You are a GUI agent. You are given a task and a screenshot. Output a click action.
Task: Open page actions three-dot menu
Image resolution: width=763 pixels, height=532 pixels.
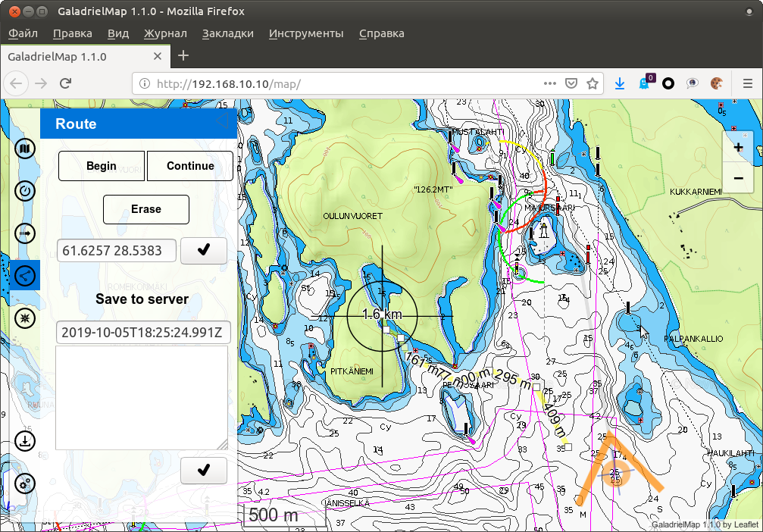550,83
